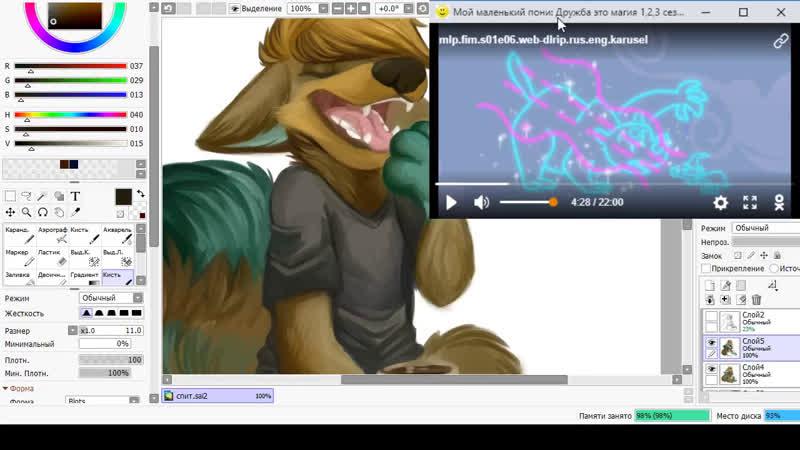This screenshot has width=800, height=450.
Task: Adjust the video volume slider
Action: click(528, 202)
